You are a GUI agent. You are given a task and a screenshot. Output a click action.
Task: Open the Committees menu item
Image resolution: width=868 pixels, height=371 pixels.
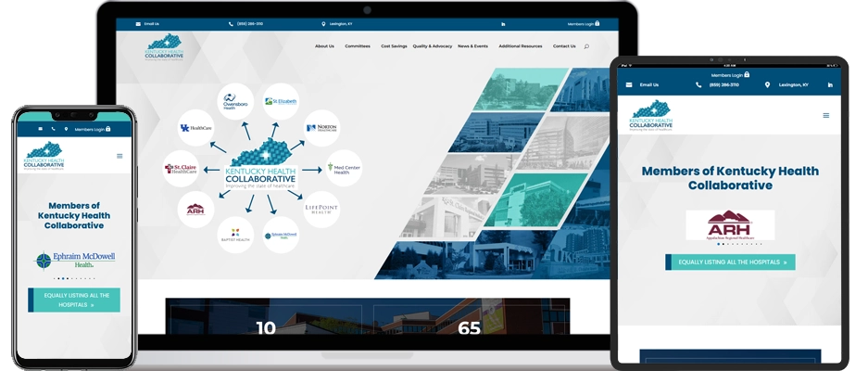pos(358,46)
